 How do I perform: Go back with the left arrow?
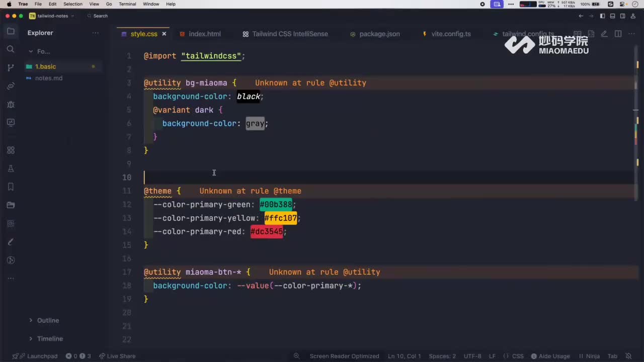[581, 16]
